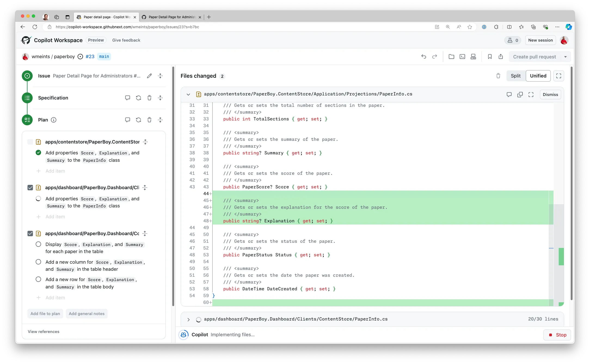
Task: Click the redo arrow in workspace toolbar
Action: point(435,57)
